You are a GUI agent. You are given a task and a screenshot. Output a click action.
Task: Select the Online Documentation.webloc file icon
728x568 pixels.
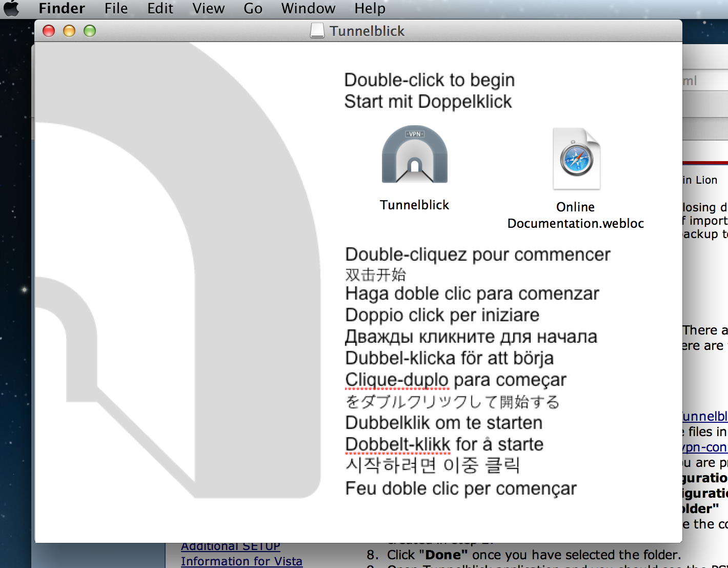(576, 159)
